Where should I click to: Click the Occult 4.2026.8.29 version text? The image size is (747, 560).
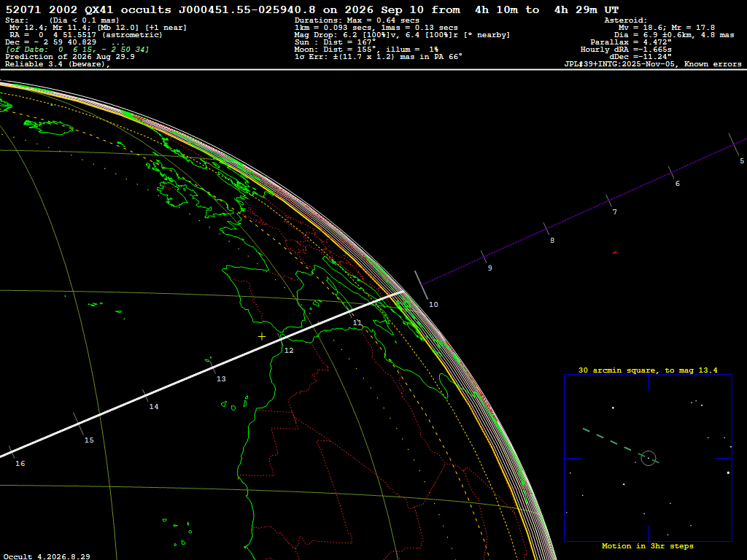[47, 556]
